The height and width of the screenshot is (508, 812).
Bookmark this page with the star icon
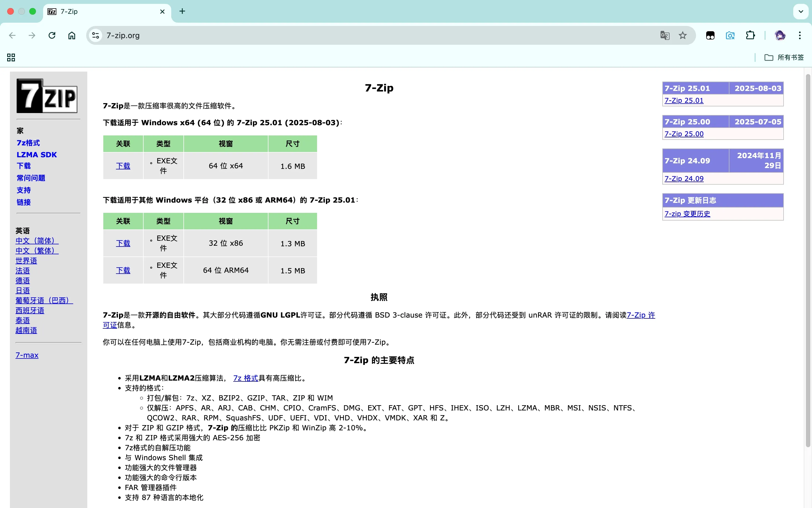682,35
